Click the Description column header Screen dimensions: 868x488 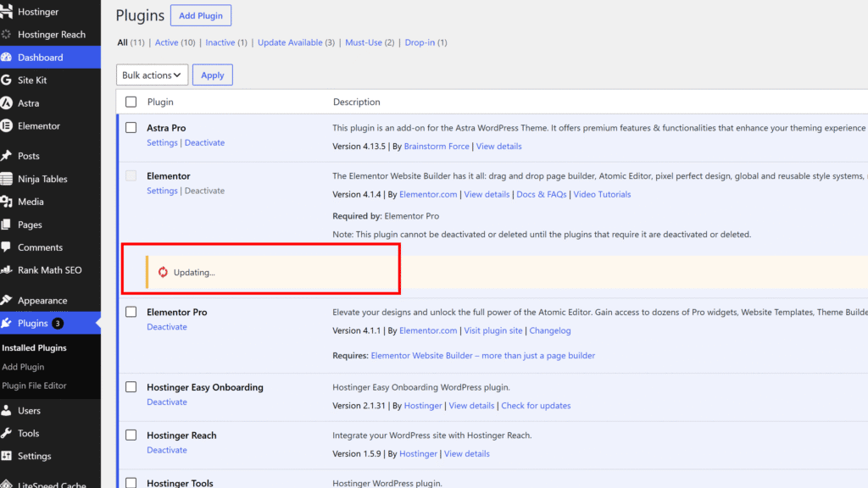tap(357, 102)
